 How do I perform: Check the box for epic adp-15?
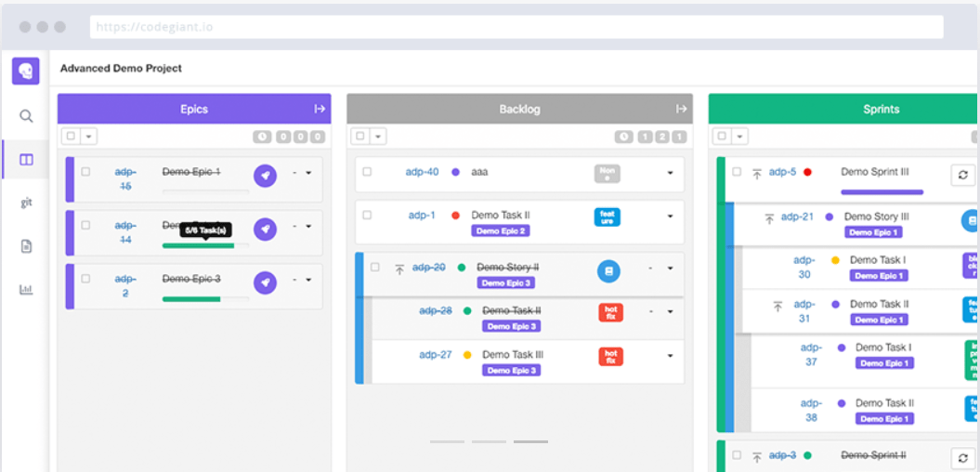point(85,171)
